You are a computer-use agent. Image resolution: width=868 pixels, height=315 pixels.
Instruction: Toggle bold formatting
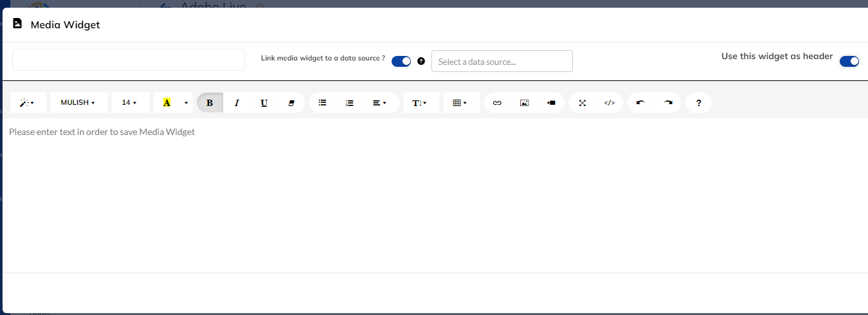coord(210,103)
